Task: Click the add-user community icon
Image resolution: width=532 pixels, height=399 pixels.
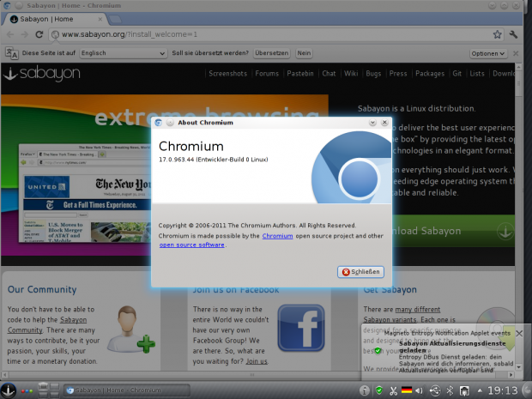Action: pos(130,329)
